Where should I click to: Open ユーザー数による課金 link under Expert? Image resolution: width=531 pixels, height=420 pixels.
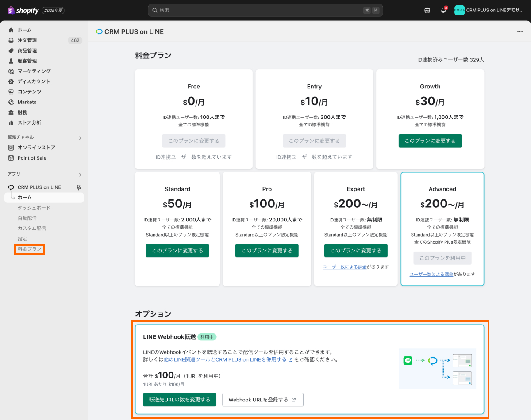(345, 267)
